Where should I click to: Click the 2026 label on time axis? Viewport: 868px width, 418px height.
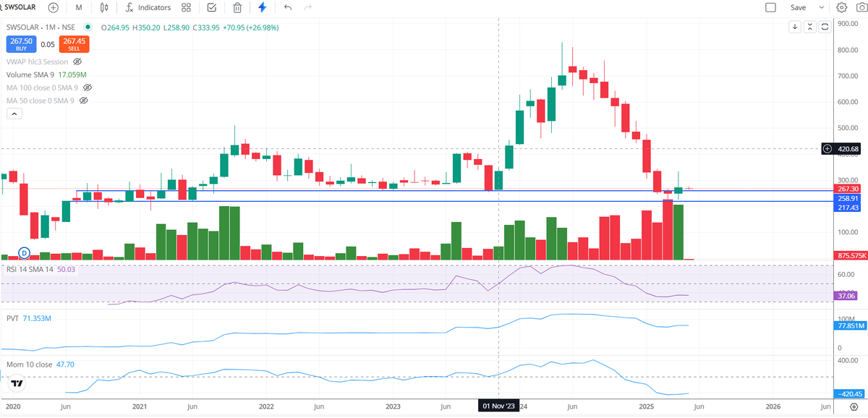coord(773,406)
